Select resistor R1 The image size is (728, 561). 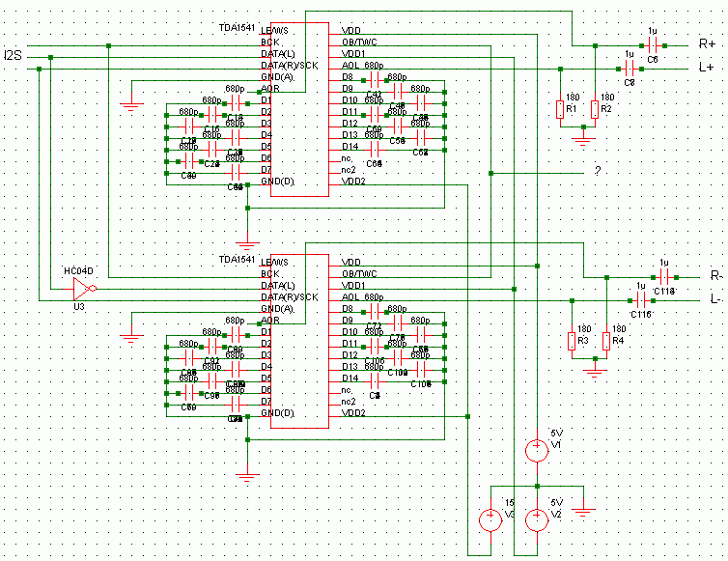[x=560, y=109]
